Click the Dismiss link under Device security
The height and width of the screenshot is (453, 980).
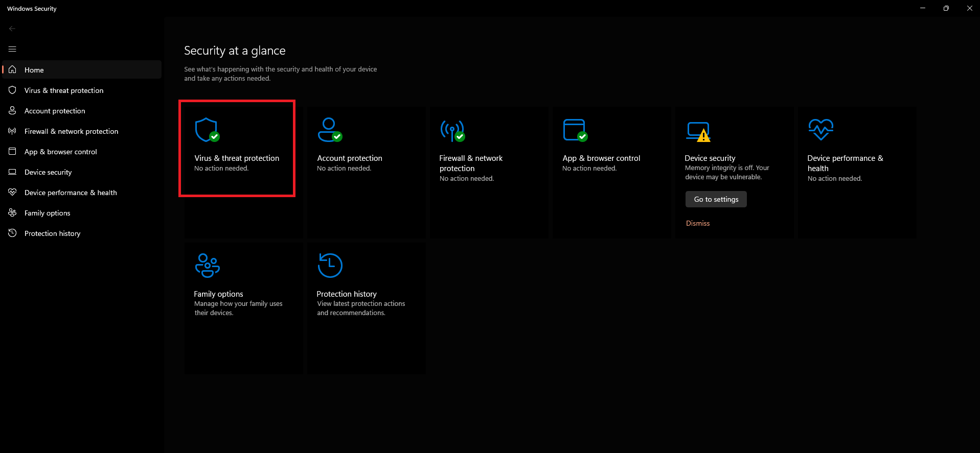coord(697,223)
